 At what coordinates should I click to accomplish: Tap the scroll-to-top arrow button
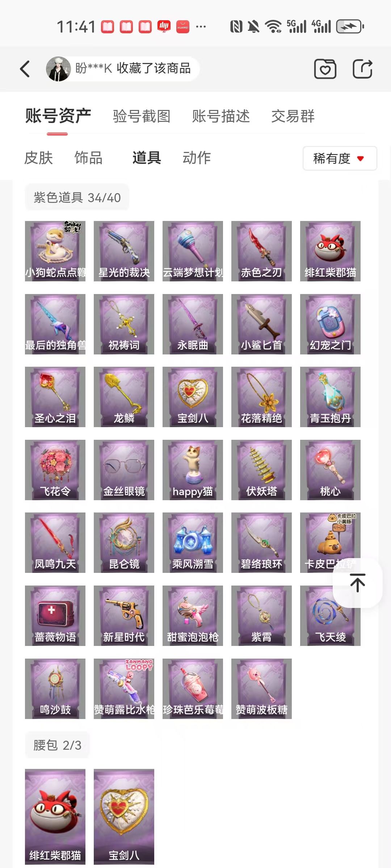357,583
